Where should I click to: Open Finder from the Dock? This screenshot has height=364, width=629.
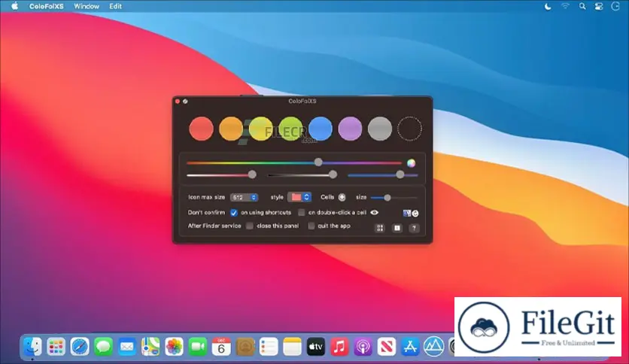tap(32, 347)
